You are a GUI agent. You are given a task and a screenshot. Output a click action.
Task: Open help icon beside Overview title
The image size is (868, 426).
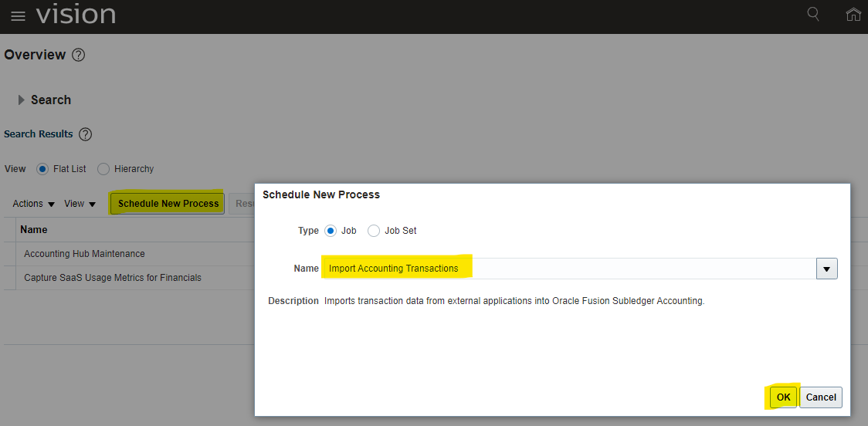78,55
